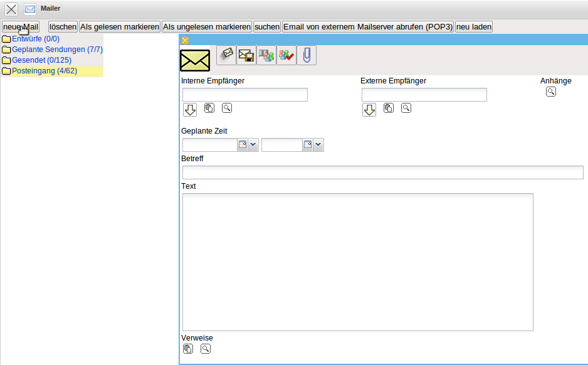
Task: Close the compose panel with yellow X
Action: pyautogui.click(x=185, y=40)
